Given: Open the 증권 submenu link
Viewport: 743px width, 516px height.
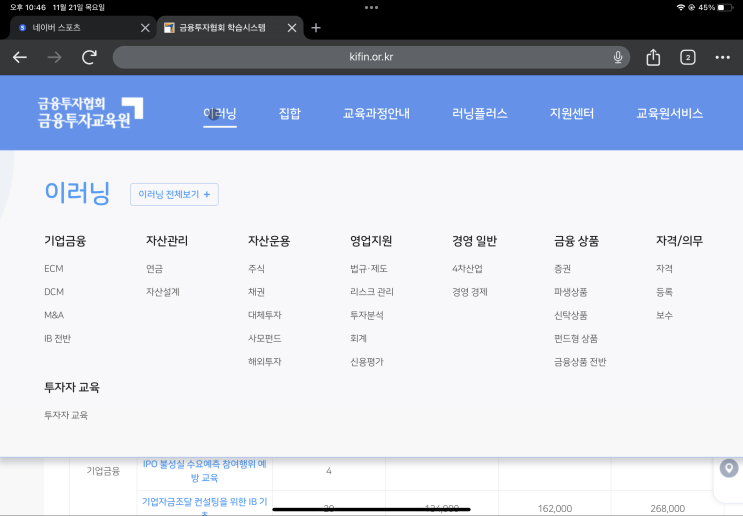Looking at the screenshot, I should [562, 269].
